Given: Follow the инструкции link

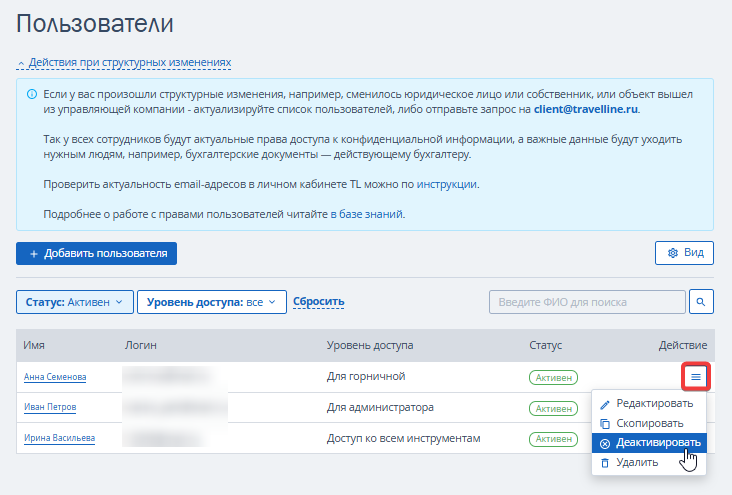Looking at the screenshot, I should (446, 184).
